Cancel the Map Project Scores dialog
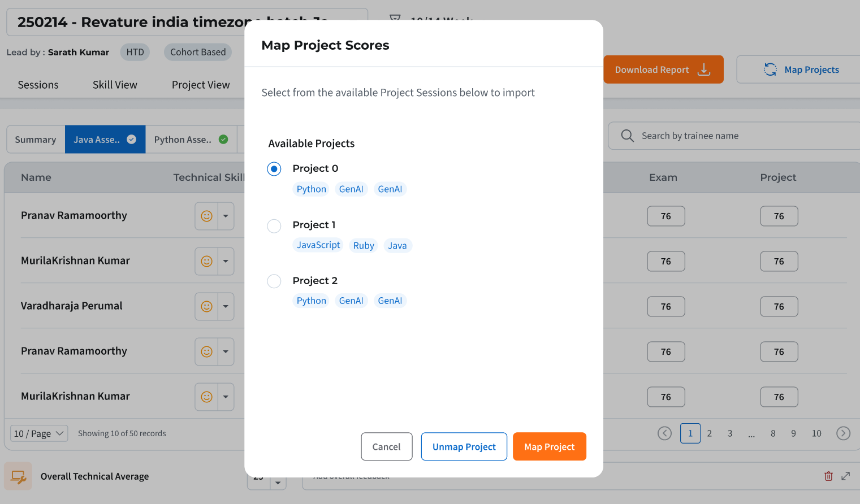Screen dimensions: 860x504 click(x=386, y=446)
